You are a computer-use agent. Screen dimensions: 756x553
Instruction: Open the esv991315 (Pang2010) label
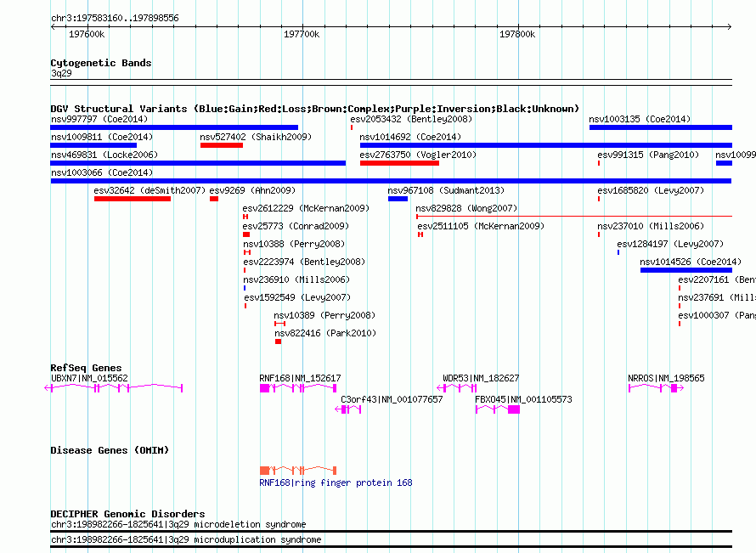[x=648, y=155]
